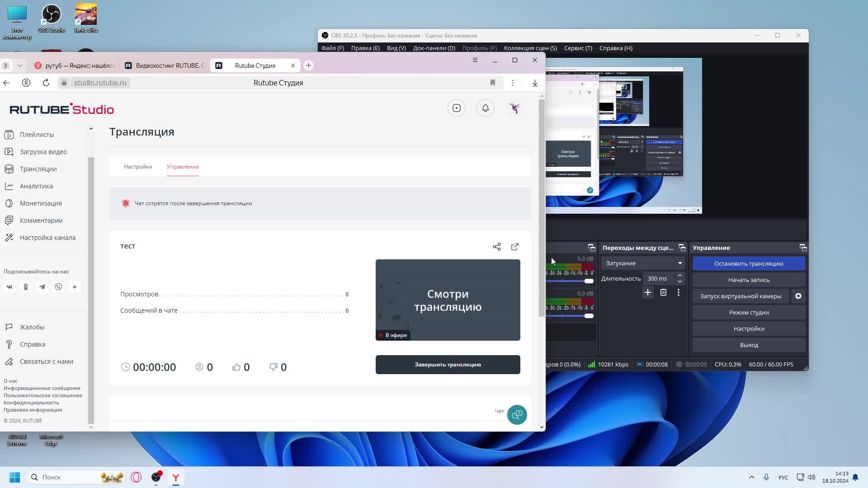Open the This PC desktop icon

pyautogui.click(x=17, y=22)
